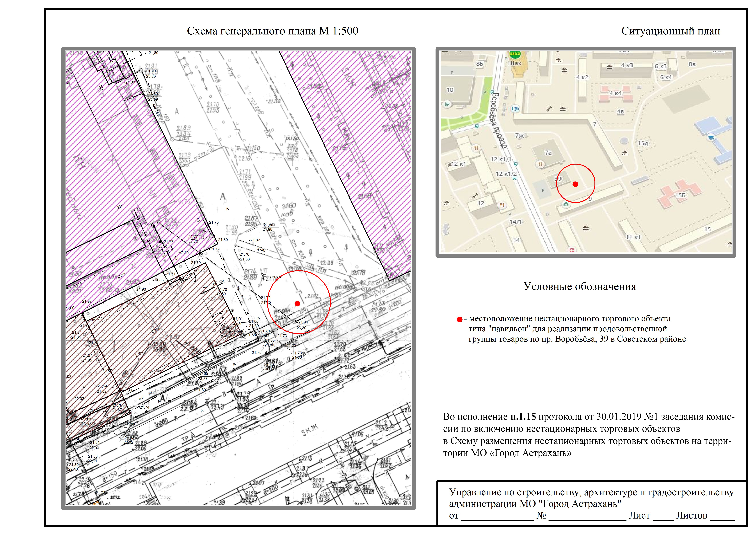
Task: Click the medical cross icon at map bottom
Action: pyautogui.click(x=572, y=250)
